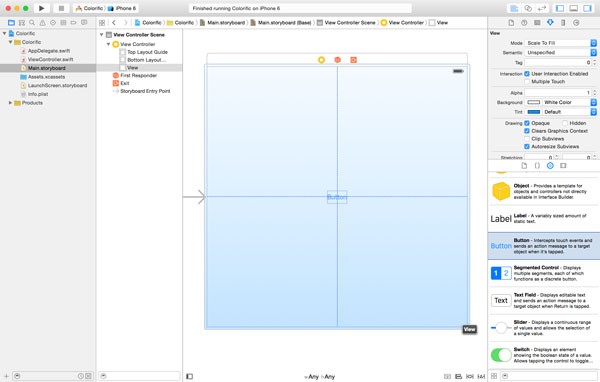
Task: Show the Object library
Action: pyautogui.click(x=550, y=165)
